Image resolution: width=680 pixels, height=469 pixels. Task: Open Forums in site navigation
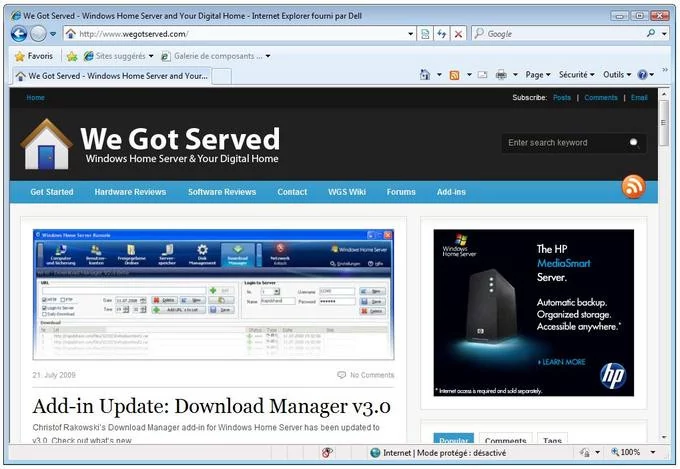[x=401, y=192]
